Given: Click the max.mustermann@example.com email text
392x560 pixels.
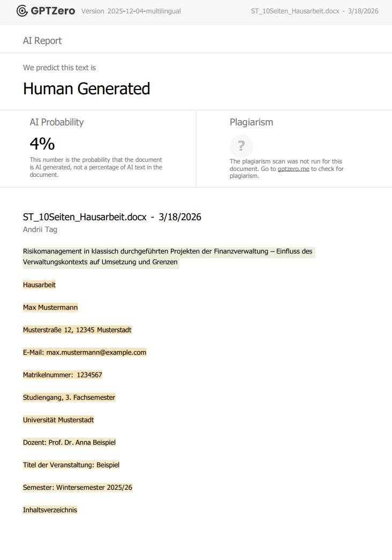Looking at the screenshot, I should 96,352.
